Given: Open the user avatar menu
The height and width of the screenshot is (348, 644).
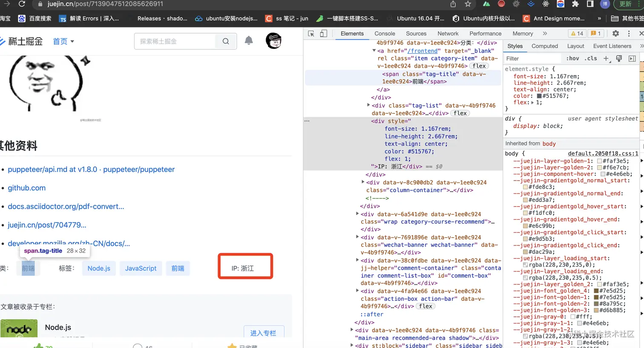Looking at the screenshot, I should [x=274, y=41].
